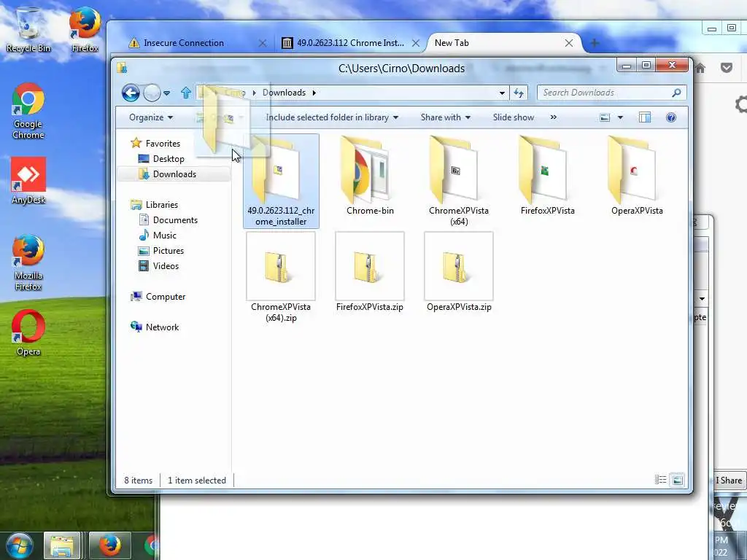Launch AnyDesk from the desktop
The width and height of the screenshot is (747, 560).
28,181
